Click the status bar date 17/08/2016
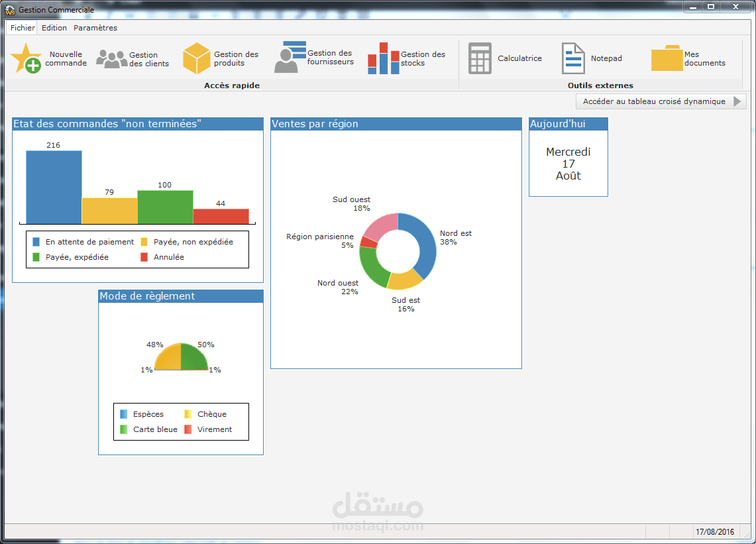 pyautogui.click(x=715, y=532)
